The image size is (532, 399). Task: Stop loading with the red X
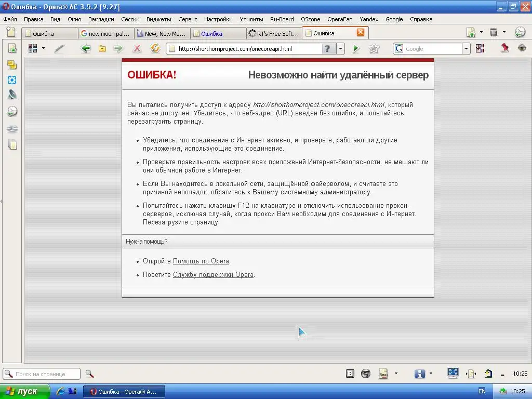(x=137, y=48)
